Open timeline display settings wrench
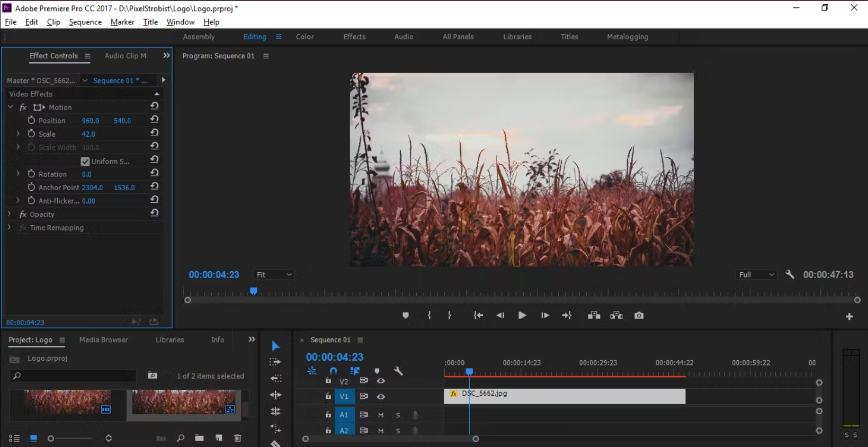The image size is (868, 447). [x=399, y=371]
